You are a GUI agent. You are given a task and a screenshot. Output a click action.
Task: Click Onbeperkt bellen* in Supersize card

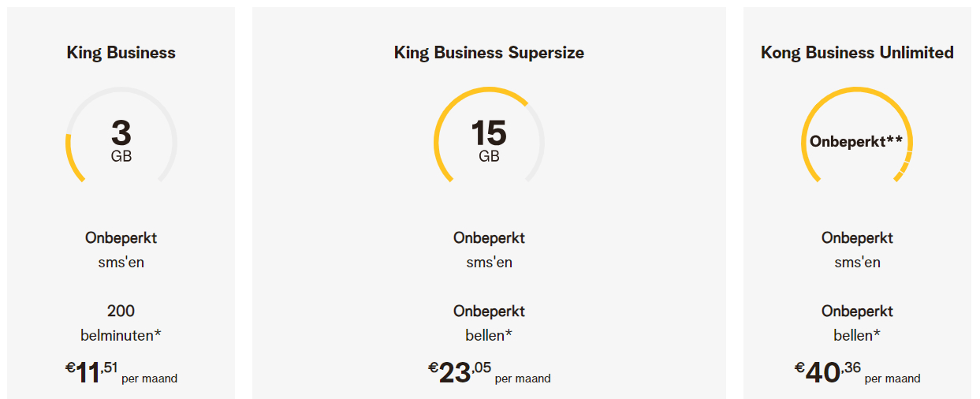pos(489,323)
